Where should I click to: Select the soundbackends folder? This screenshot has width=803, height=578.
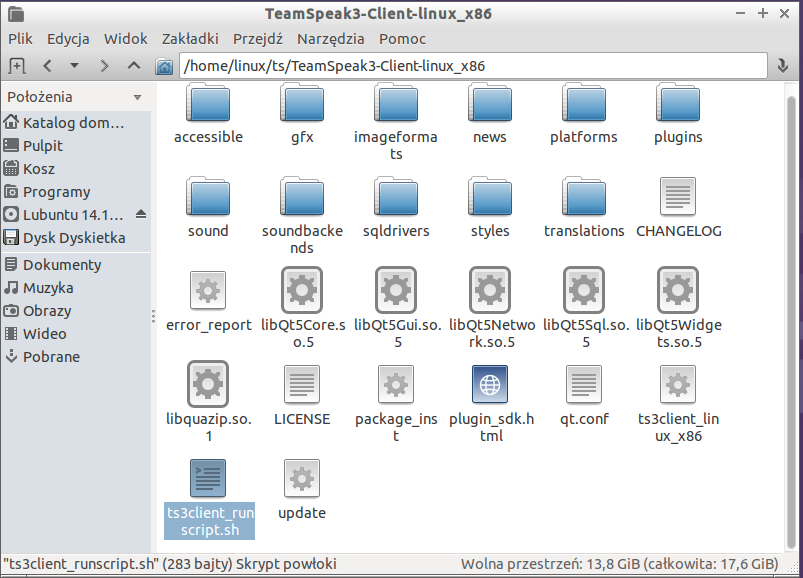pyautogui.click(x=302, y=216)
